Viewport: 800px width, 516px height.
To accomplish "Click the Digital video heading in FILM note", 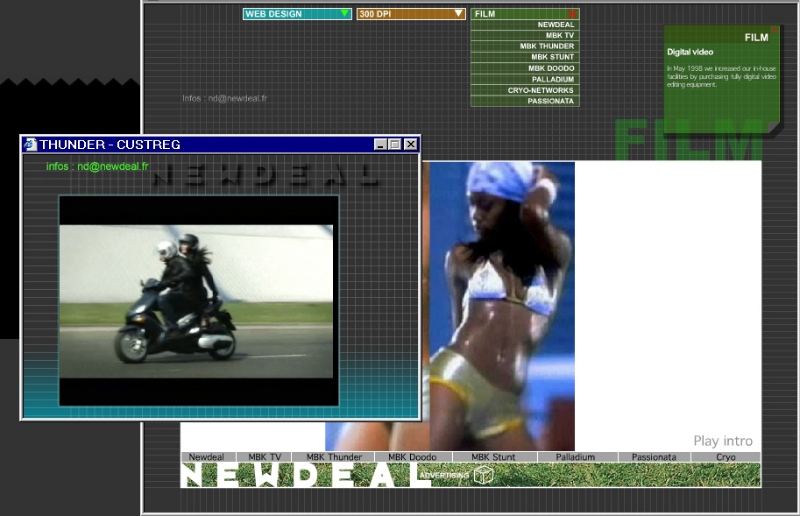I will 690,52.
